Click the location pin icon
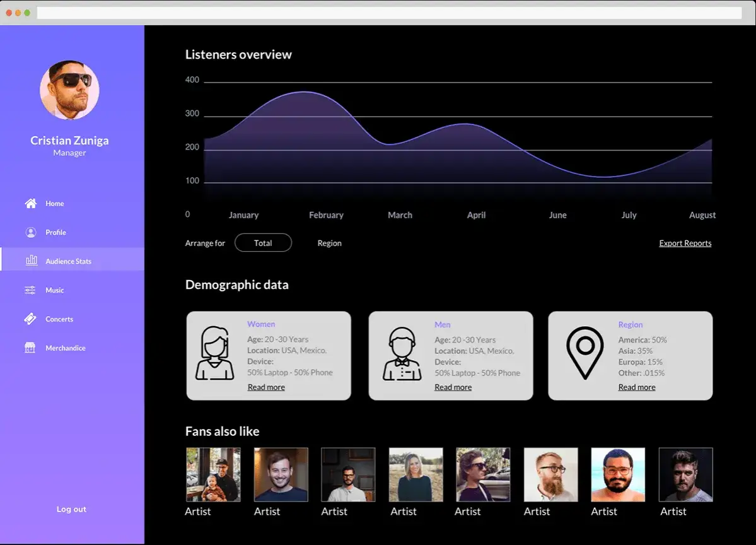756x545 pixels. 585,353
